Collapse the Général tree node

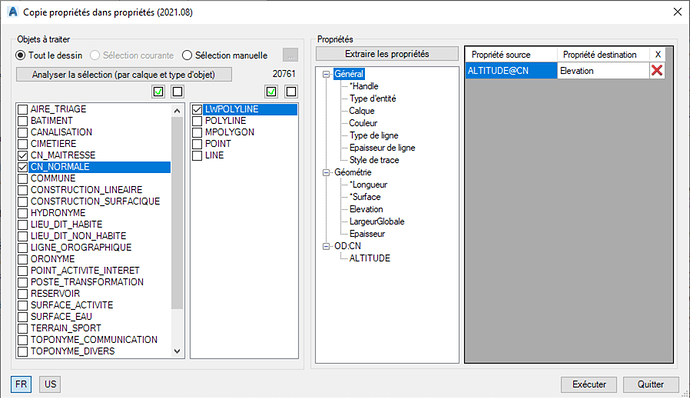pyautogui.click(x=326, y=74)
